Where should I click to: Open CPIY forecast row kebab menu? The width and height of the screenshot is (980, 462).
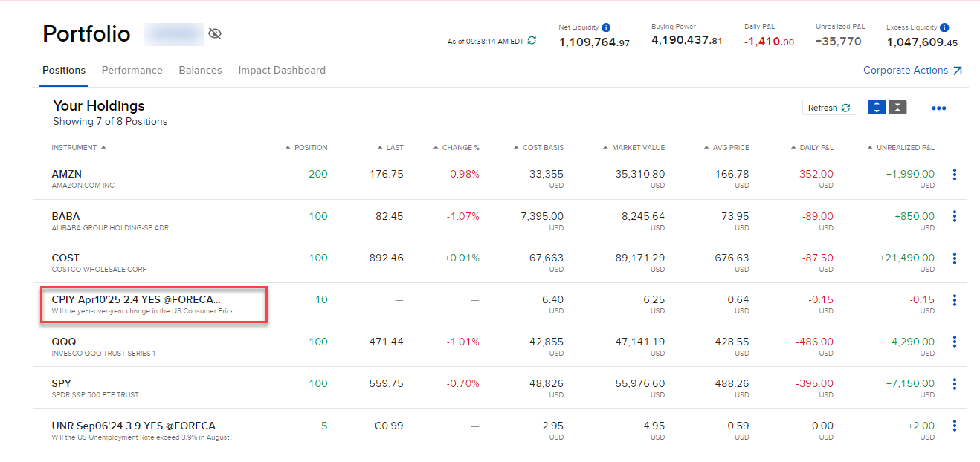(955, 300)
